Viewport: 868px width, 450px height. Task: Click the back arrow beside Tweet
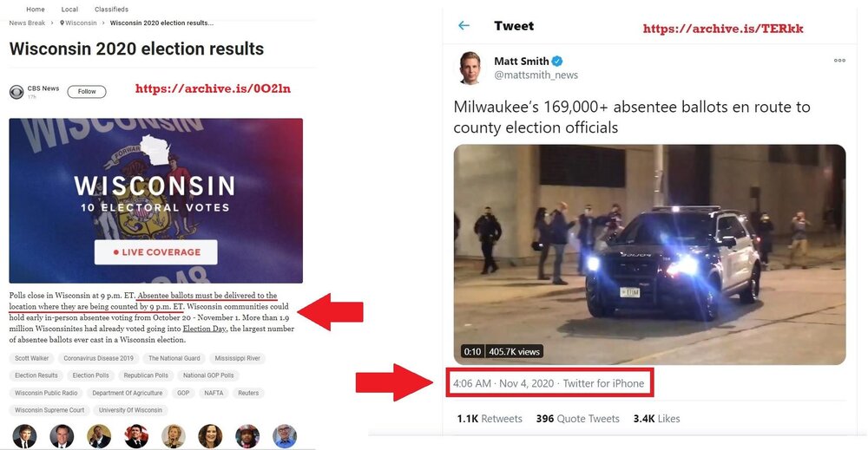click(464, 25)
